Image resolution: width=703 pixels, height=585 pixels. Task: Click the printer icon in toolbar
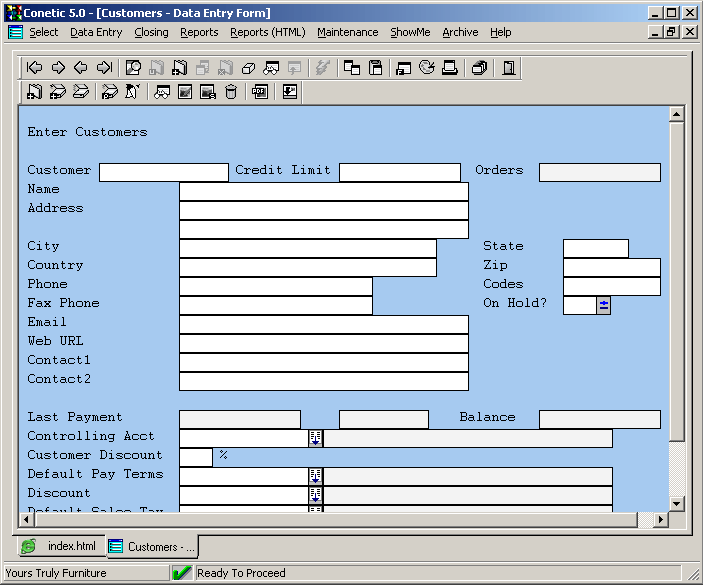pos(450,68)
